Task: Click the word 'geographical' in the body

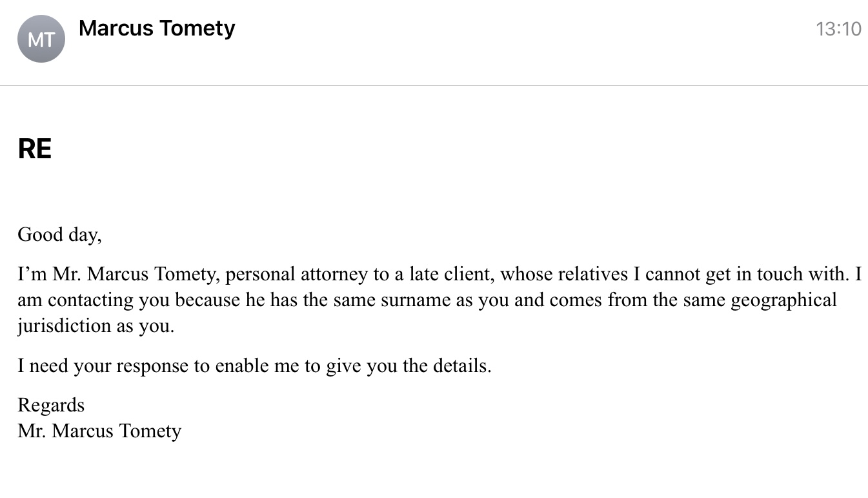Action: [x=783, y=300]
